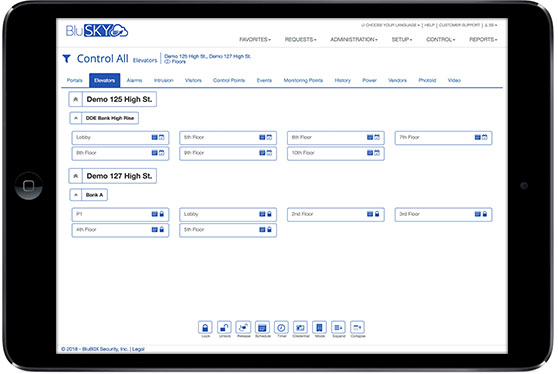The height and width of the screenshot is (374, 558).
Task: Open the Legal link in footer
Action: coord(138,349)
